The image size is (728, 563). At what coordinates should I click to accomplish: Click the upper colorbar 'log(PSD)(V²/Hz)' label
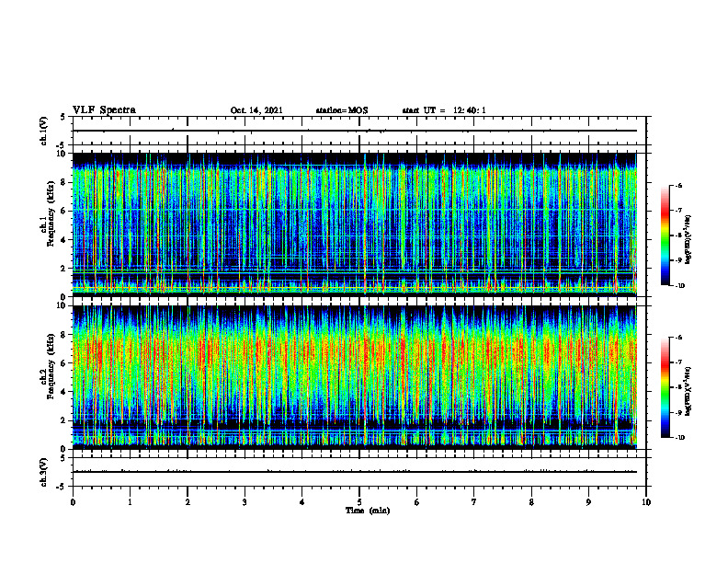coord(688,239)
